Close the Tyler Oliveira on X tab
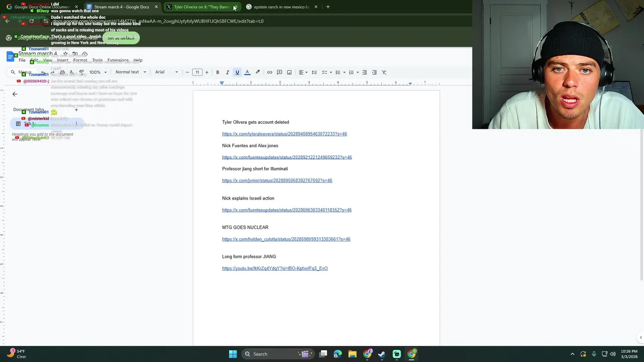 pos(235,7)
